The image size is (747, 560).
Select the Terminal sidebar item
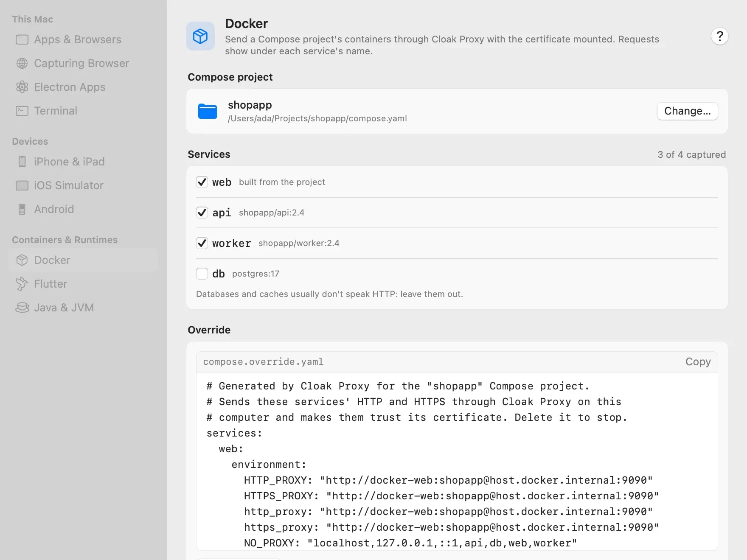pyautogui.click(x=83, y=111)
